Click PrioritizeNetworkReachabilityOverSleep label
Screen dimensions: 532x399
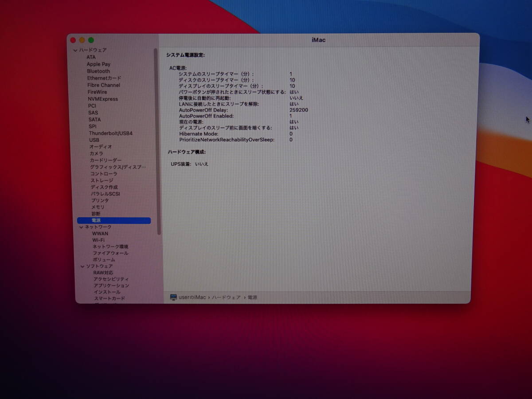tap(227, 140)
